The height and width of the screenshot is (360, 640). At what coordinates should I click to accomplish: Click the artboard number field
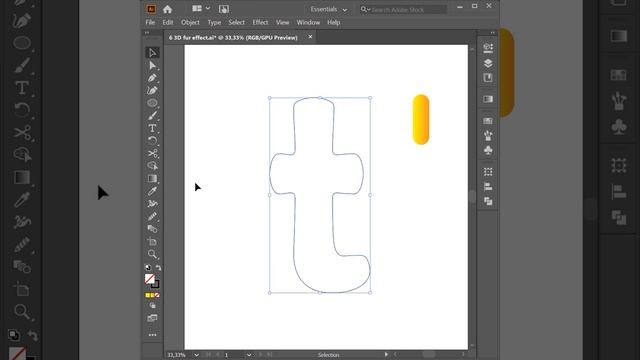coord(234,355)
